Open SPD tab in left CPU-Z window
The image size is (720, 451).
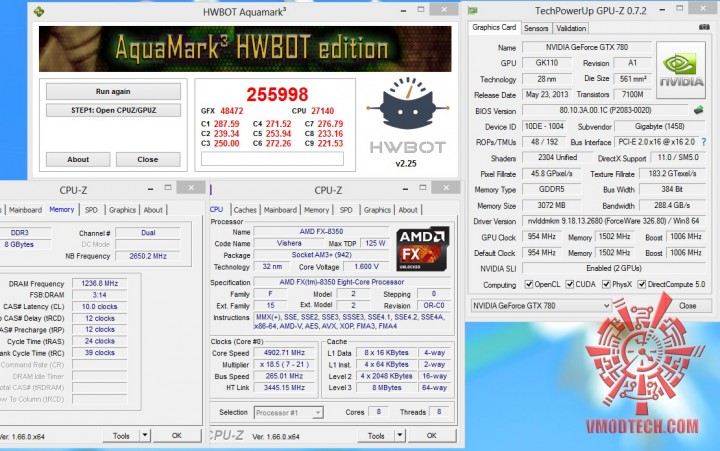pos(91,210)
